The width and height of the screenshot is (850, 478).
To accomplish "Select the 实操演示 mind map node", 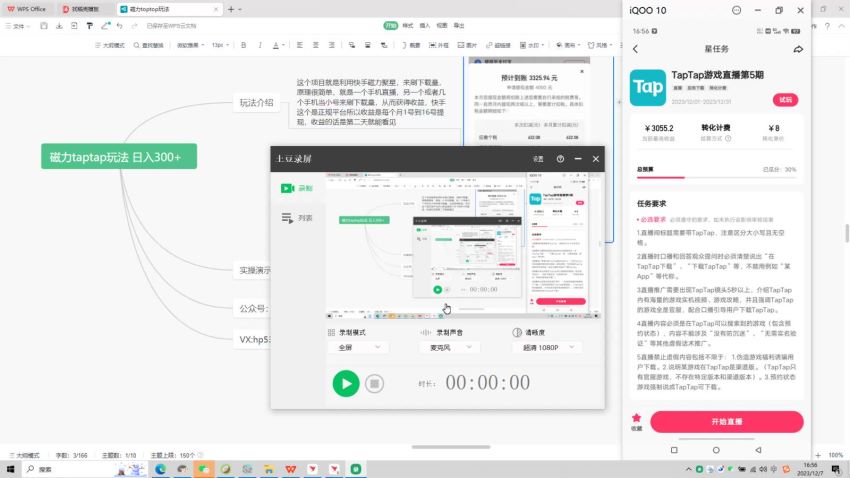I will (x=254, y=270).
